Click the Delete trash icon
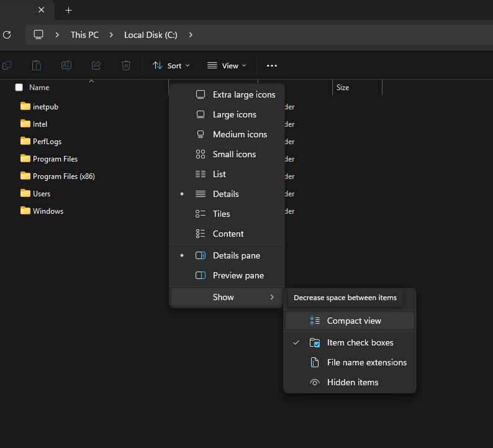The height and width of the screenshot is (448, 493). 126,65
